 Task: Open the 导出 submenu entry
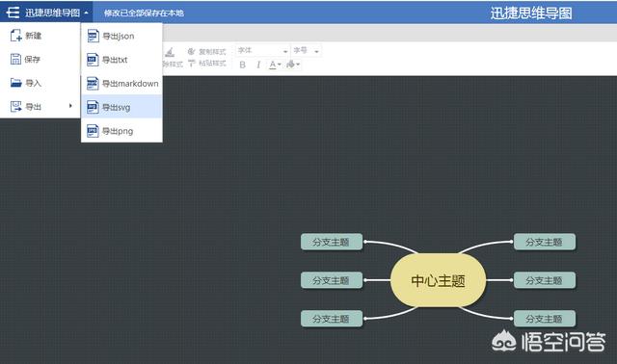(x=40, y=106)
